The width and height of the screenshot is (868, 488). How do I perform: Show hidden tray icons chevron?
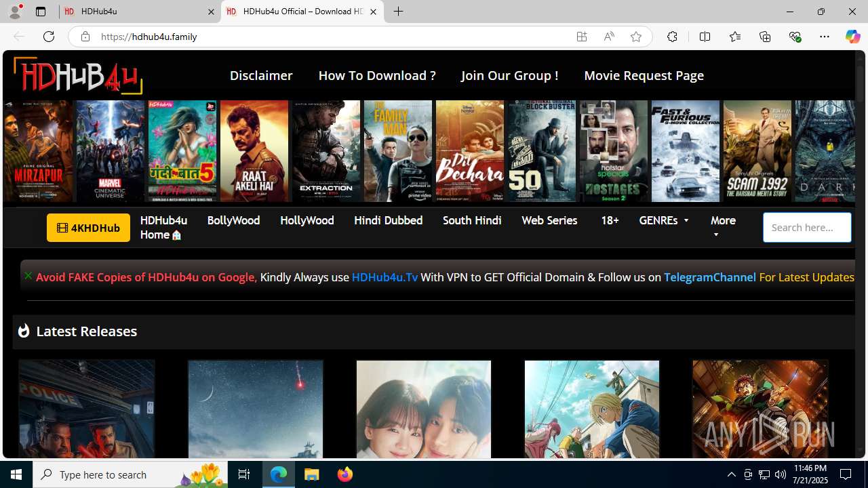pos(731,474)
